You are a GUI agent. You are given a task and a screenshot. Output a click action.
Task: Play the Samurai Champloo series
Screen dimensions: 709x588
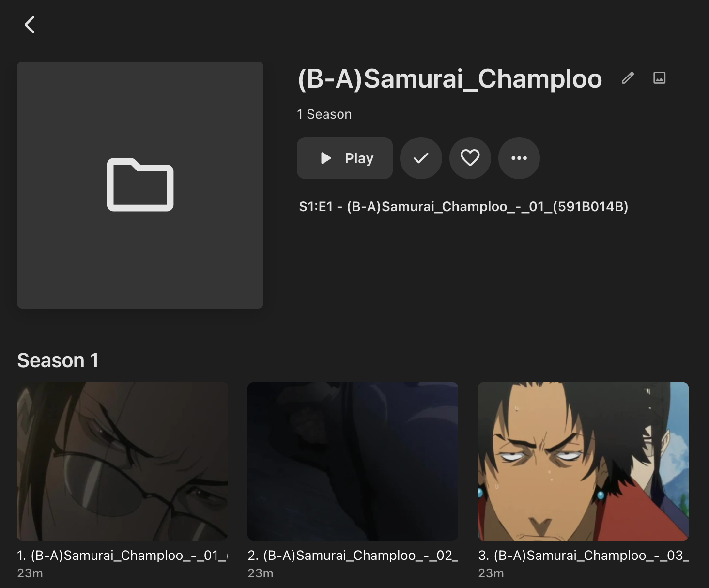345,158
